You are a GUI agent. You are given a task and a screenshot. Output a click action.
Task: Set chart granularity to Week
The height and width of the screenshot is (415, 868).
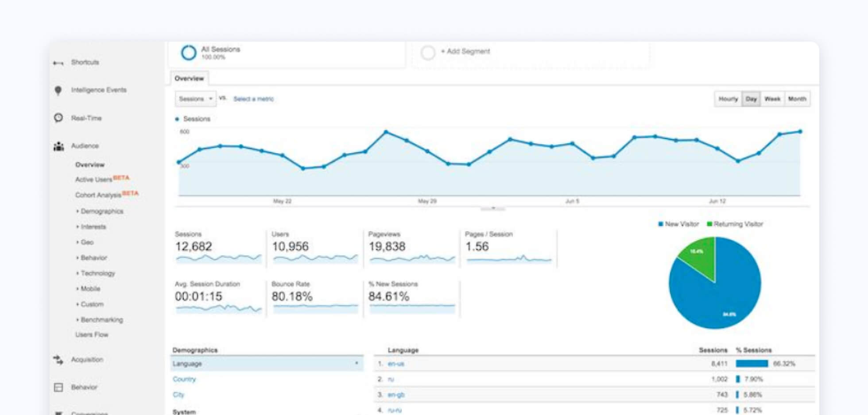pos(772,99)
